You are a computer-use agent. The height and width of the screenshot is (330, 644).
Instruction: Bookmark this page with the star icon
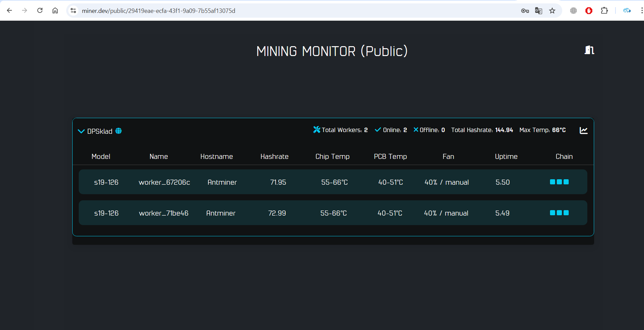pyautogui.click(x=552, y=11)
